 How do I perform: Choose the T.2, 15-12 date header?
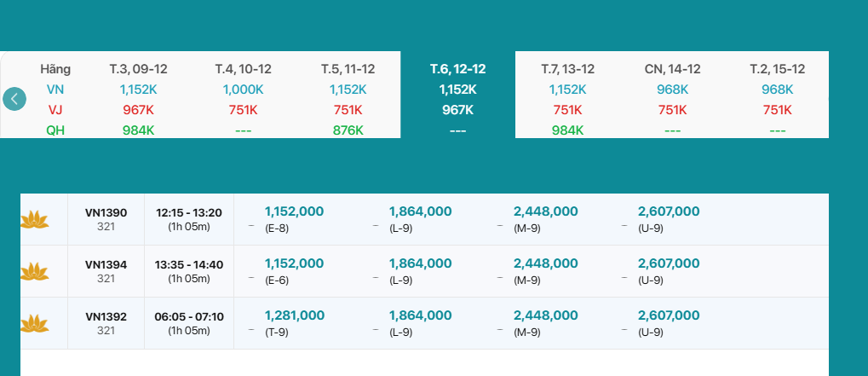coord(777,69)
